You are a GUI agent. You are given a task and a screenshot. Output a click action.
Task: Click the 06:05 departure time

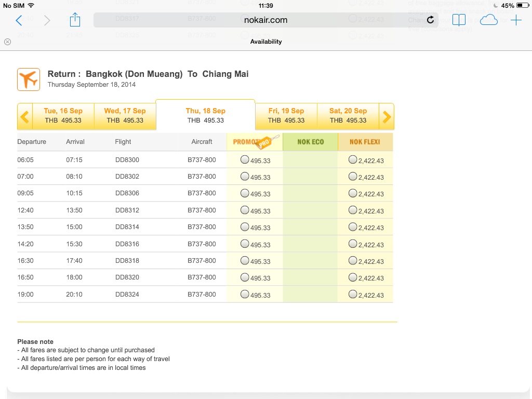click(x=25, y=160)
